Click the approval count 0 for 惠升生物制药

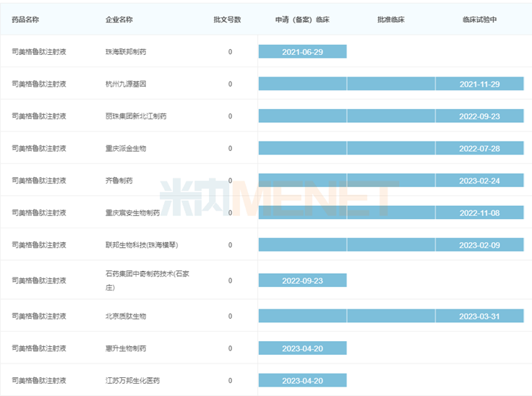pos(230,348)
